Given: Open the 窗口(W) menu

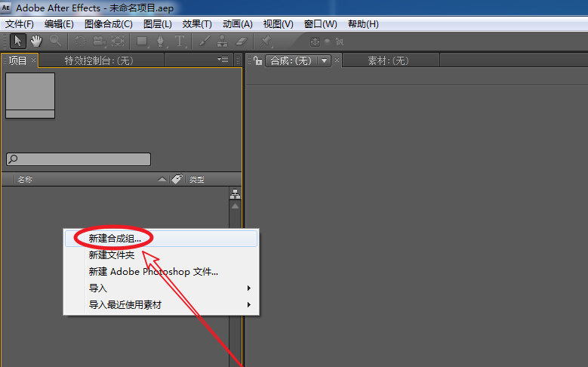Looking at the screenshot, I should pos(320,24).
